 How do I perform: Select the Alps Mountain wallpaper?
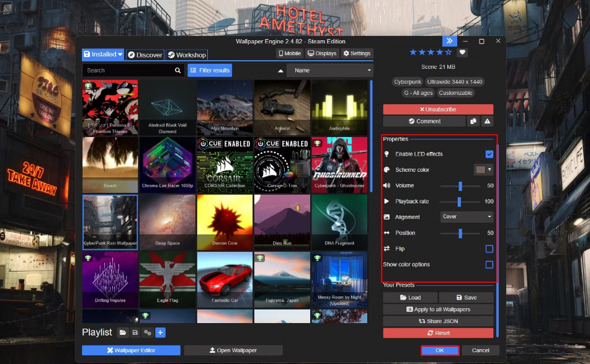point(225,107)
